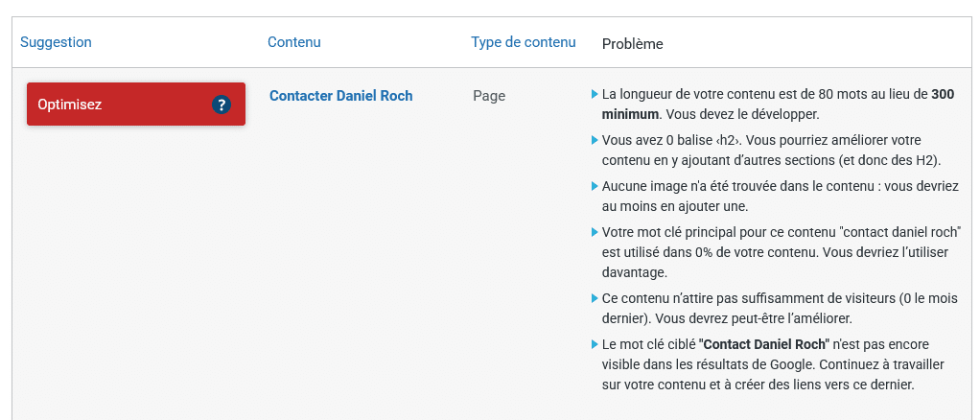Click the arrow bullet beside main keyword usage problem
This screenshot has height=420, width=980.
point(595,232)
